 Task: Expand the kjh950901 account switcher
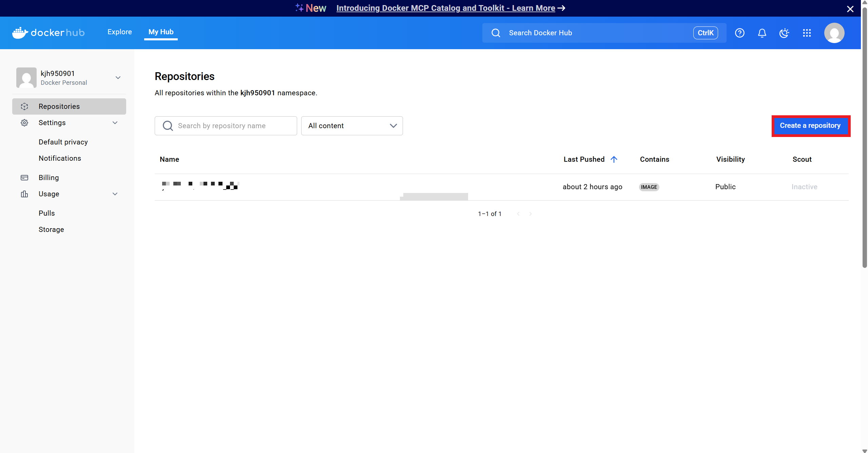click(x=118, y=78)
